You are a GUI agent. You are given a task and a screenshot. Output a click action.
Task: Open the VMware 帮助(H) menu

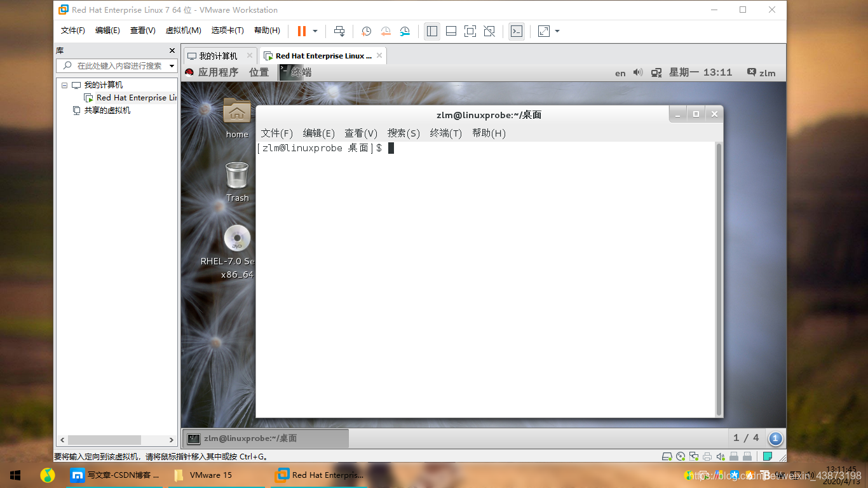pos(267,30)
